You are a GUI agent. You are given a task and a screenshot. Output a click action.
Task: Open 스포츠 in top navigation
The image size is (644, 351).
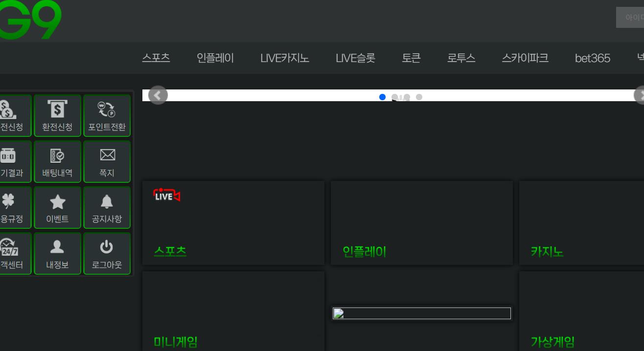click(x=156, y=58)
